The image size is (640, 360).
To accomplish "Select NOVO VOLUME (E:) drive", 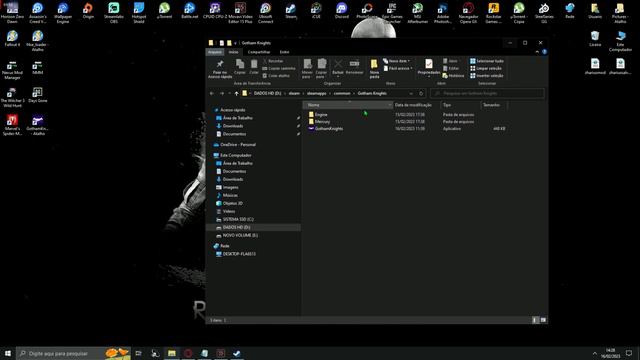I will [240, 236].
